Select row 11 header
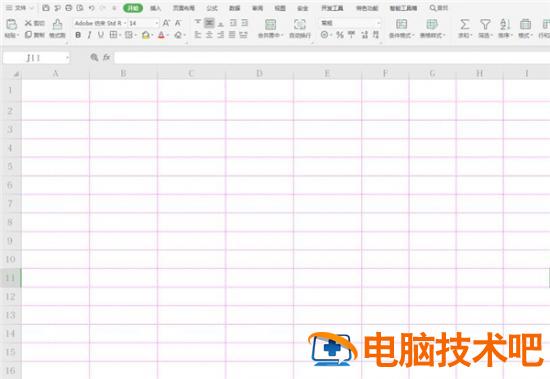The image size is (550, 379). (10, 278)
